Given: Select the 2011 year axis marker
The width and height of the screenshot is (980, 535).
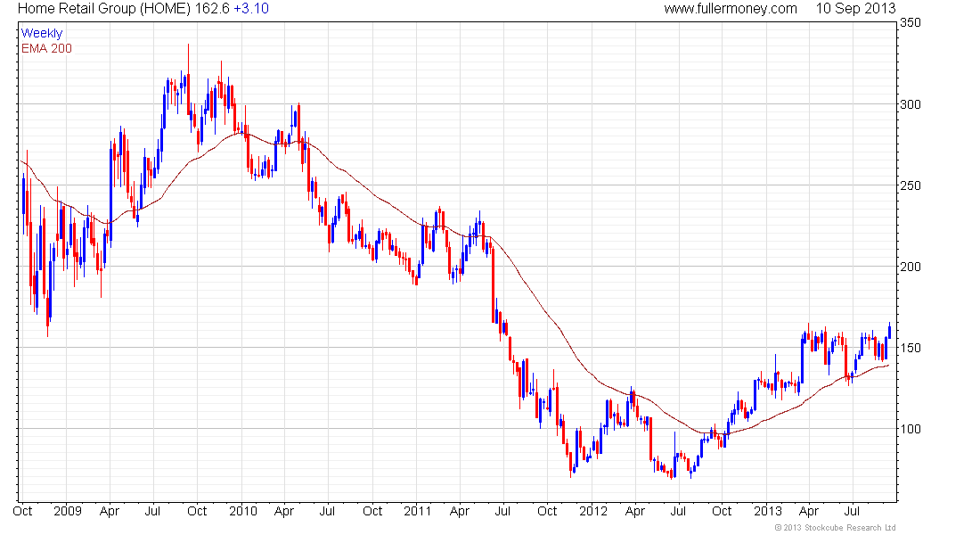Looking at the screenshot, I should click(x=418, y=511).
